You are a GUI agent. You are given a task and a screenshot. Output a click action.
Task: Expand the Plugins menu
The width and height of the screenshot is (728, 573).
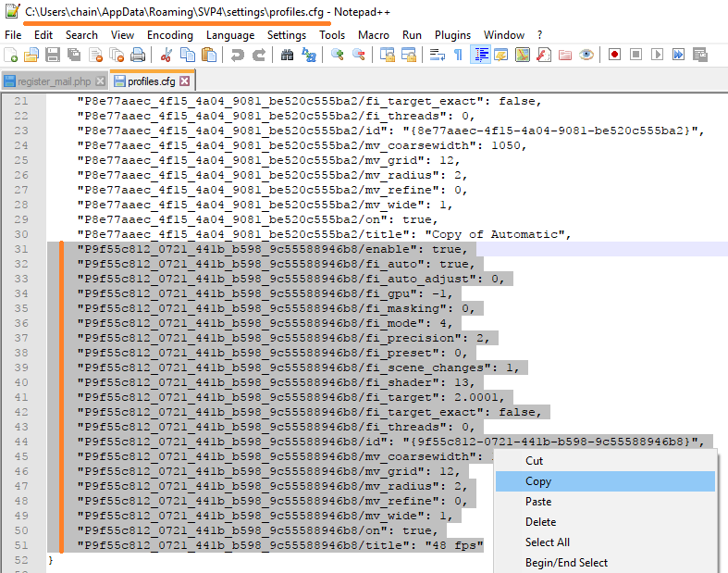pyautogui.click(x=452, y=35)
